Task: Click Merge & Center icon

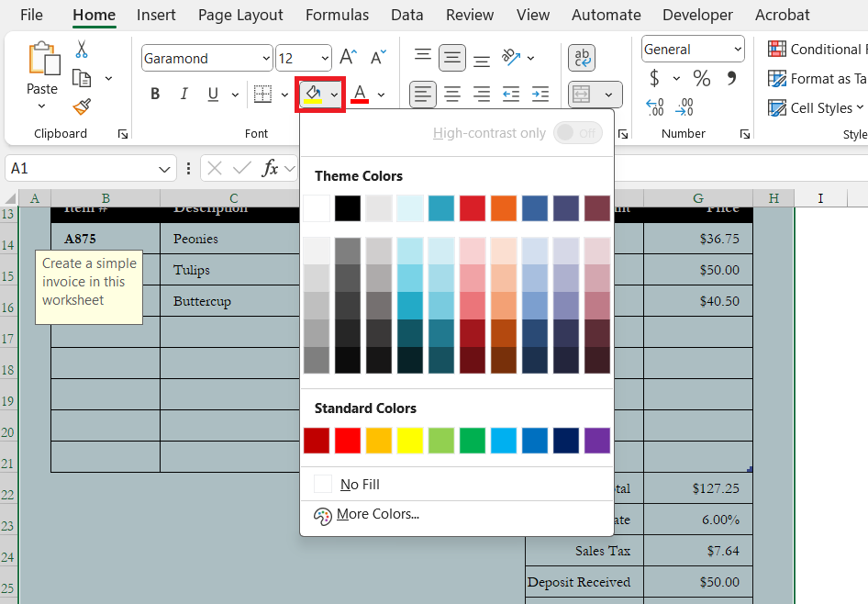Action: (581, 95)
